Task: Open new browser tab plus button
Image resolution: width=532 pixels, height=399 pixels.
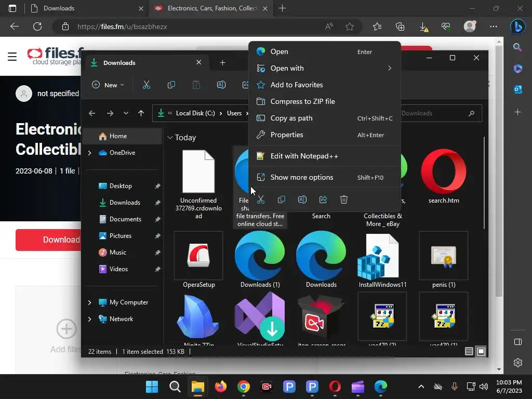Action: pyautogui.click(x=282, y=8)
